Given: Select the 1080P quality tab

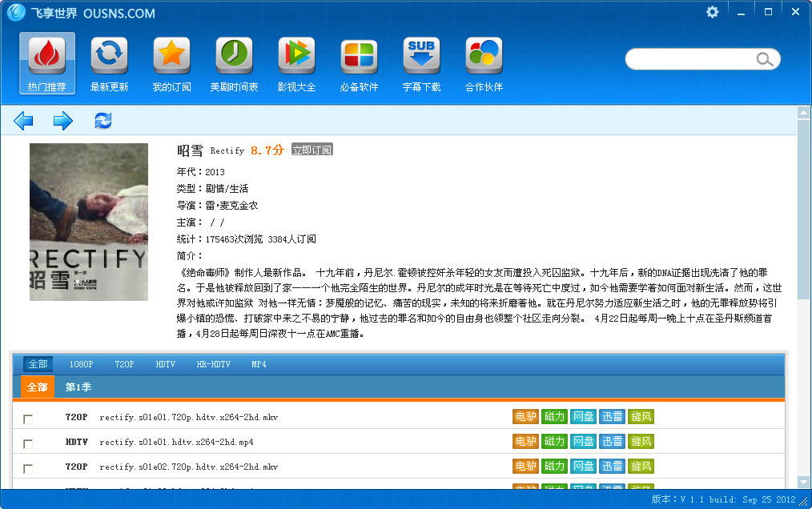Looking at the screenshot, I should 82,364.
